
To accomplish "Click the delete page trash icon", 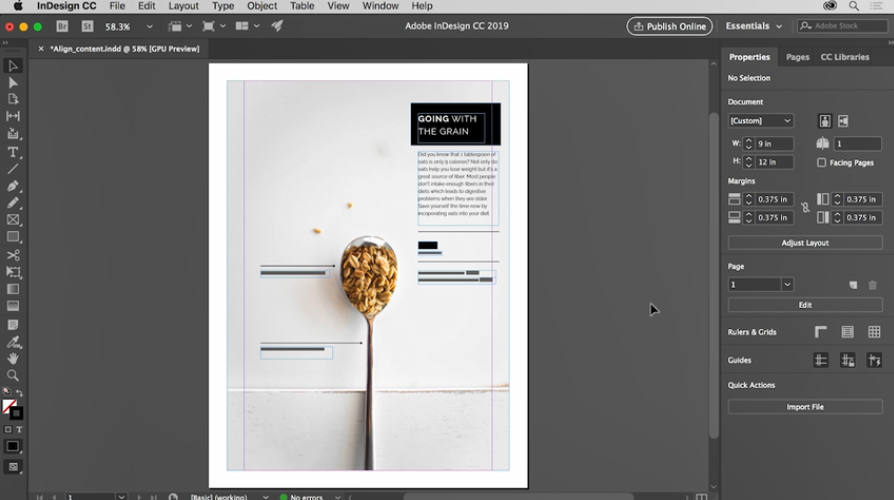I will pyautogui.click(x=872, y=285).
